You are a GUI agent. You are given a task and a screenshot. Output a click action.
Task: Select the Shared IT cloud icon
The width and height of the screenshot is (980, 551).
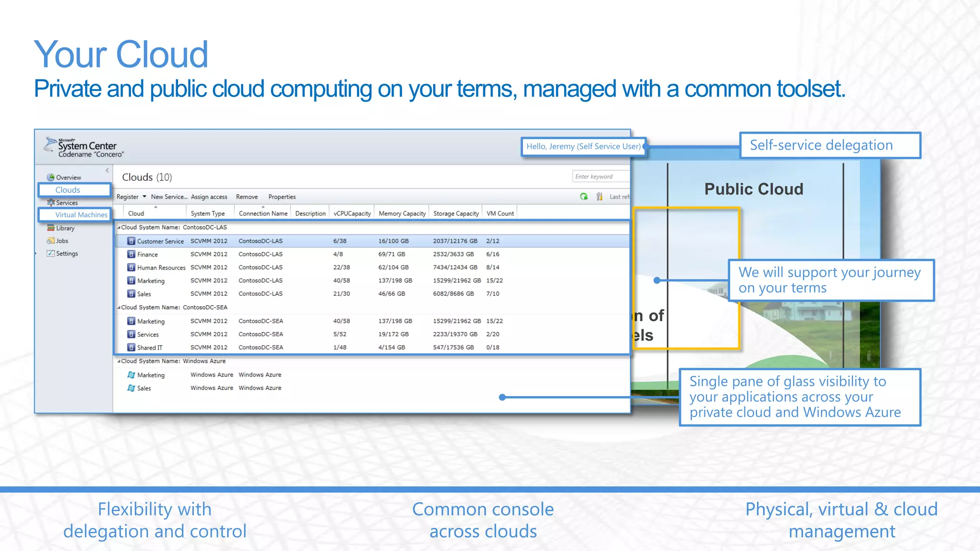(x=131, y=347)
